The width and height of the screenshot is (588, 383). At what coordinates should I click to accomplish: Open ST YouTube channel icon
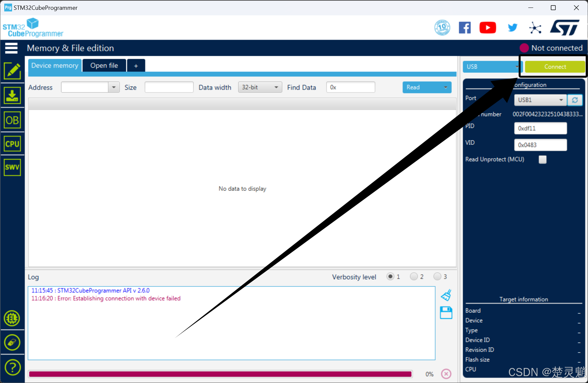(487, 27)
